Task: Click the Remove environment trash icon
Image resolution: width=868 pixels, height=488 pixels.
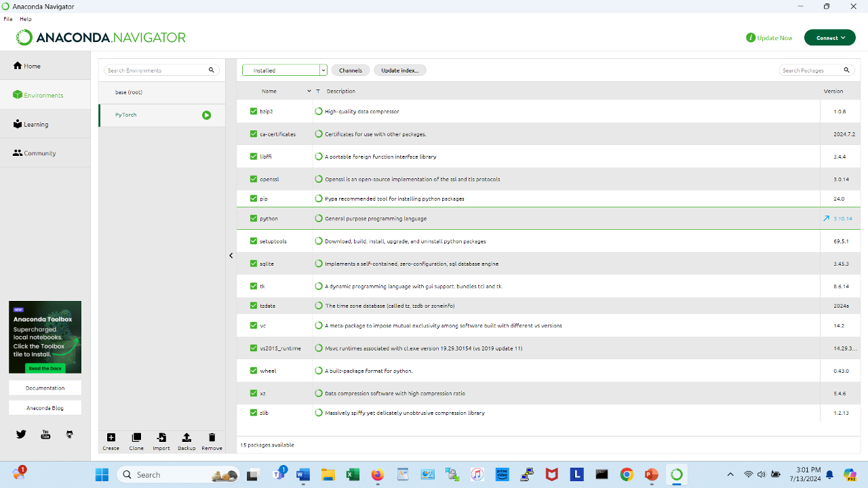Action: tap(212, 438)
